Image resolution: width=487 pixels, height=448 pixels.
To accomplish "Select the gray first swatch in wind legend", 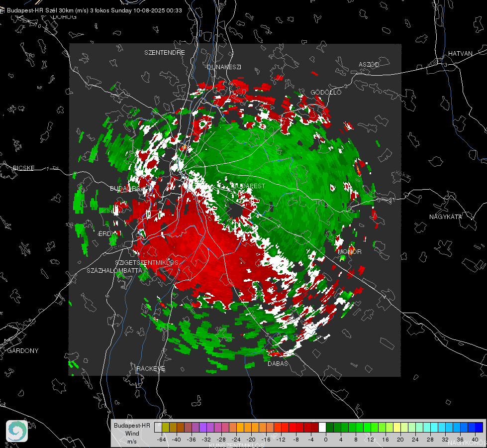I will coord(158,427).
